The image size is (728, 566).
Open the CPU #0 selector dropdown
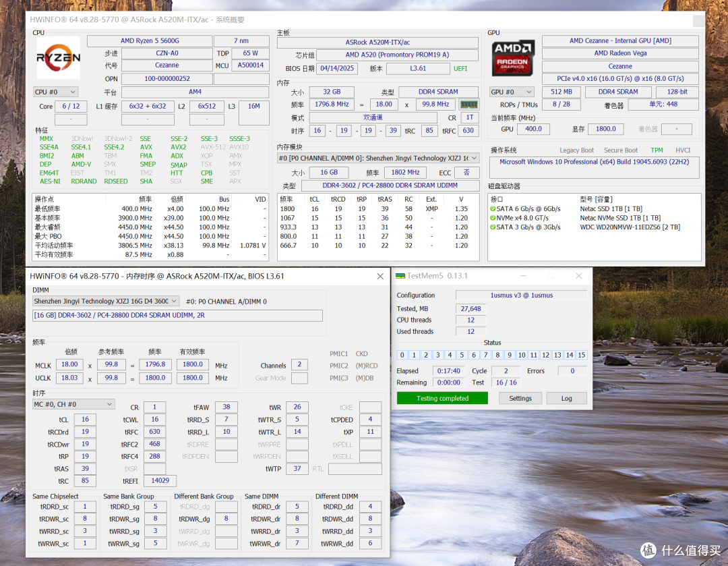[x=55, y=92]
